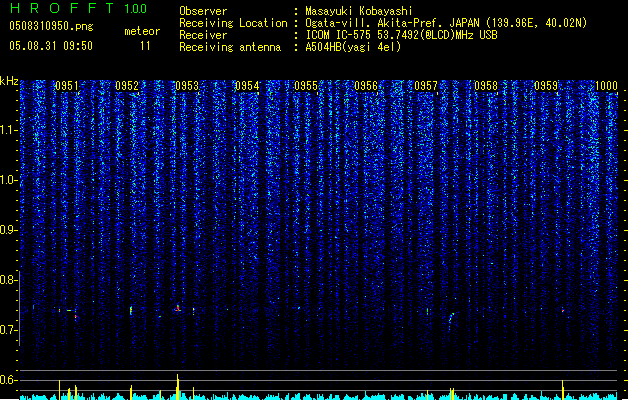Click the Receiving Location label

[x=233, y=23]
